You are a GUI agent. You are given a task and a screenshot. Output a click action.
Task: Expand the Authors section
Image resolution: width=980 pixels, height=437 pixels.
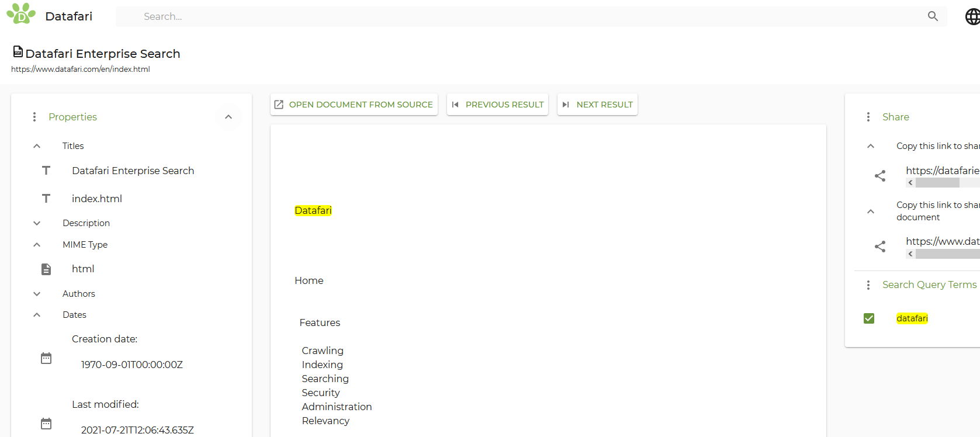[x=37, y=294]
